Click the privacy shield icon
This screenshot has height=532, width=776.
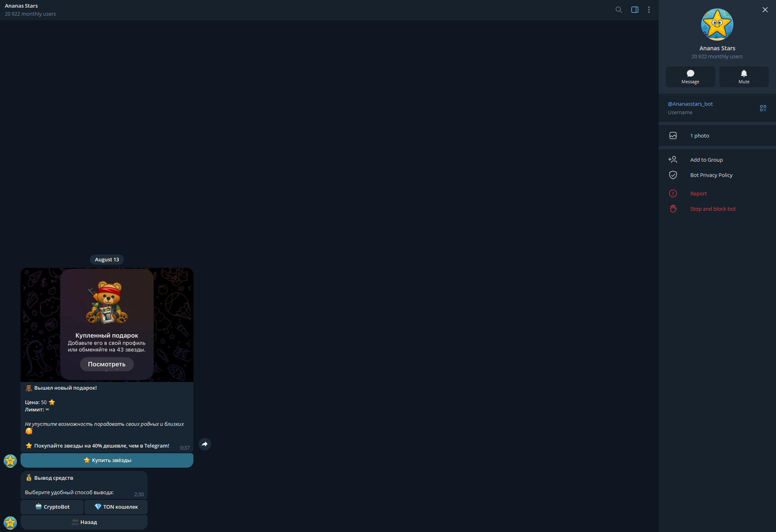point(673,175)
